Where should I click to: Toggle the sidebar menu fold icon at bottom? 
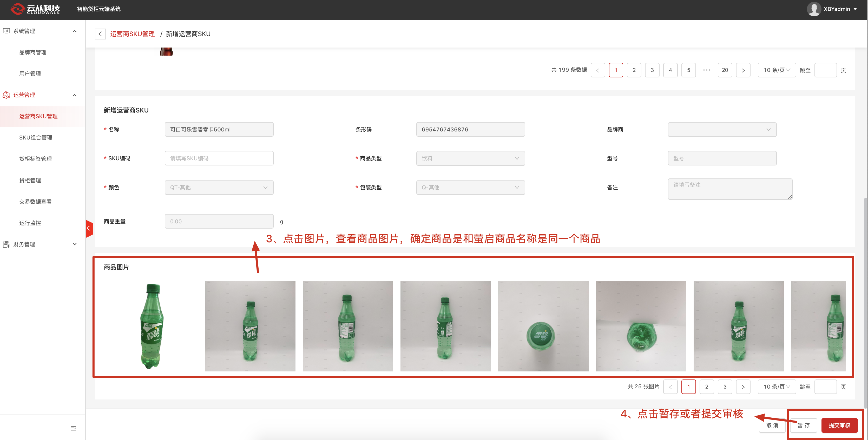(x=74, y=428)
